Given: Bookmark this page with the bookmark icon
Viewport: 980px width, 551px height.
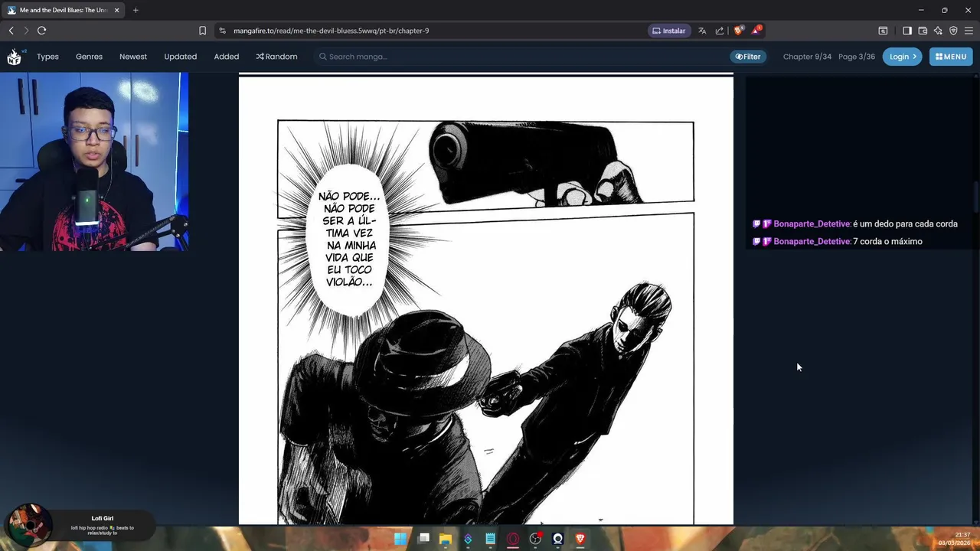Looking at the screenshot, I should pyautogui.click(x=202, y=31).
